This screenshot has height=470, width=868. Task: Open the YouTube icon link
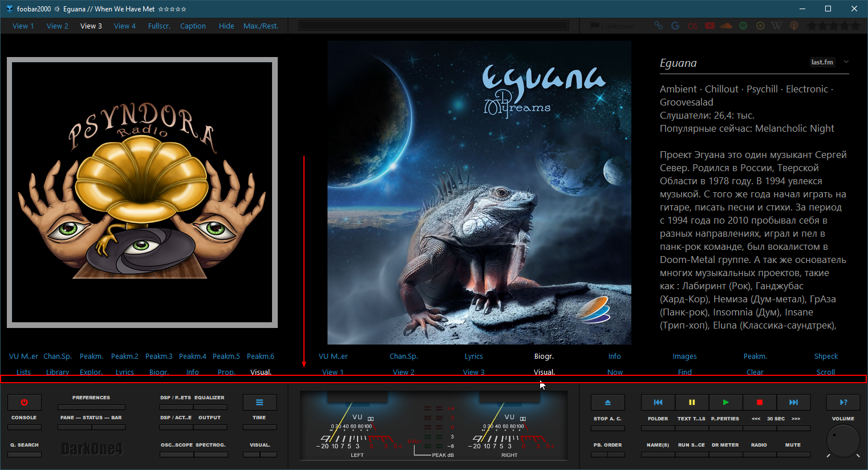(709, 26)
